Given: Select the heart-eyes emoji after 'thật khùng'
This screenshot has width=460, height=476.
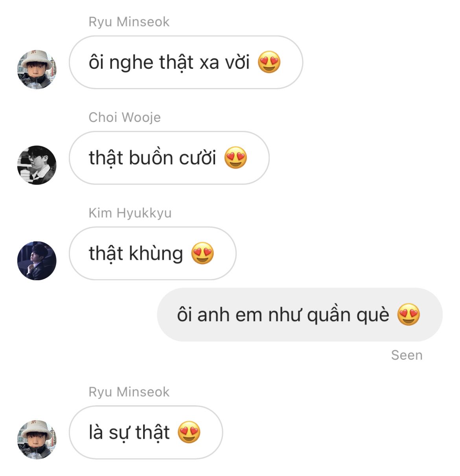Looking at the screenshot, I should (202, 253).
